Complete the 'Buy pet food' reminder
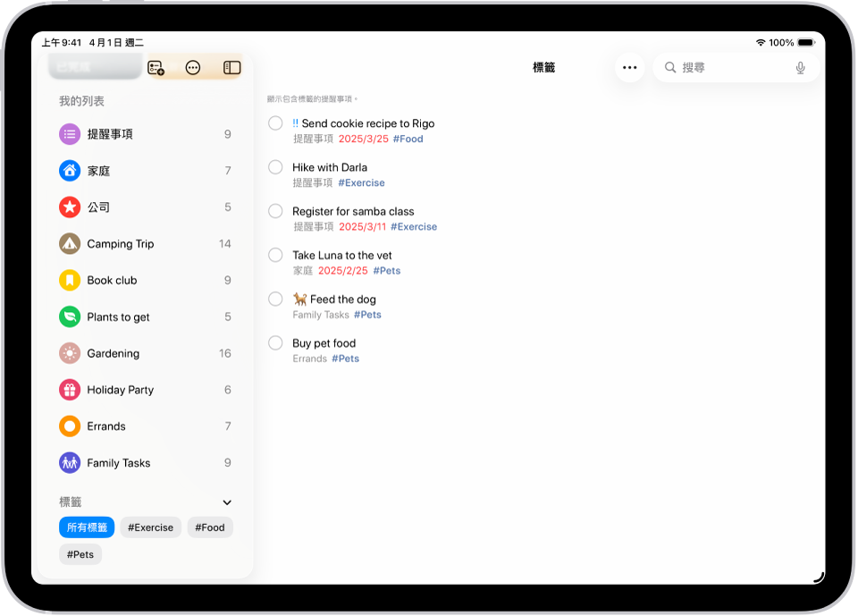This screenshot has width=858, height=616. pyautogui.click(x=275, y=342)
